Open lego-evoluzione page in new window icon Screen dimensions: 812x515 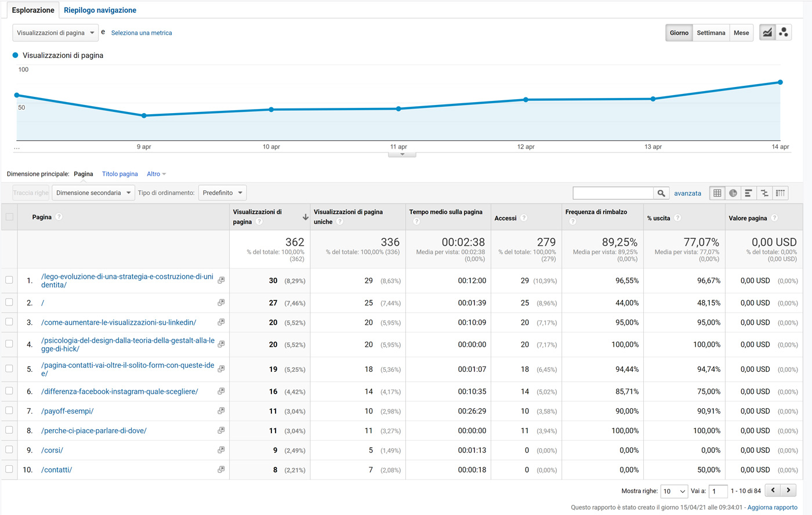tap(221, 280)
